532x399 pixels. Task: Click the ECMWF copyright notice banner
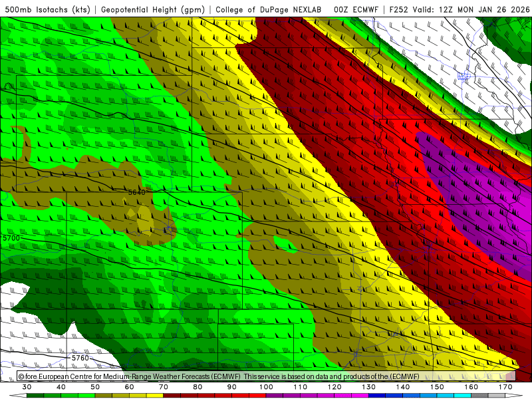click(267, 376)
